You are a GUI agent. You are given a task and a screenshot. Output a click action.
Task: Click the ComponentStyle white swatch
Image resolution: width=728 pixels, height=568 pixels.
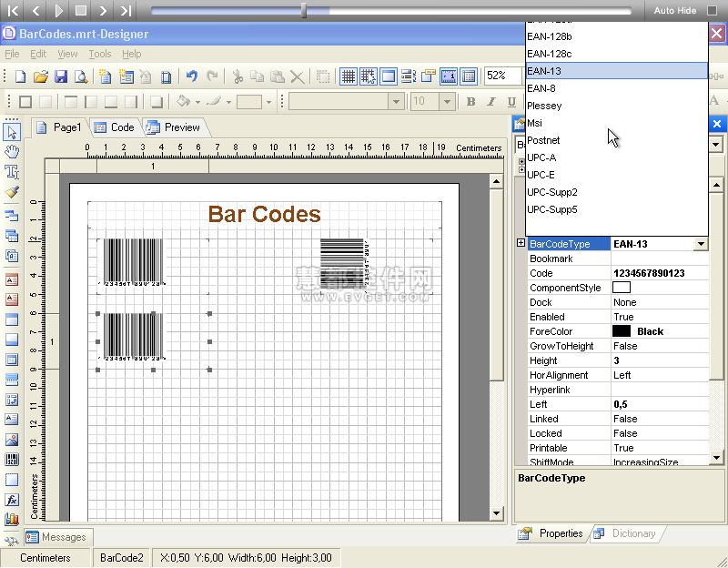click(622, 288)
